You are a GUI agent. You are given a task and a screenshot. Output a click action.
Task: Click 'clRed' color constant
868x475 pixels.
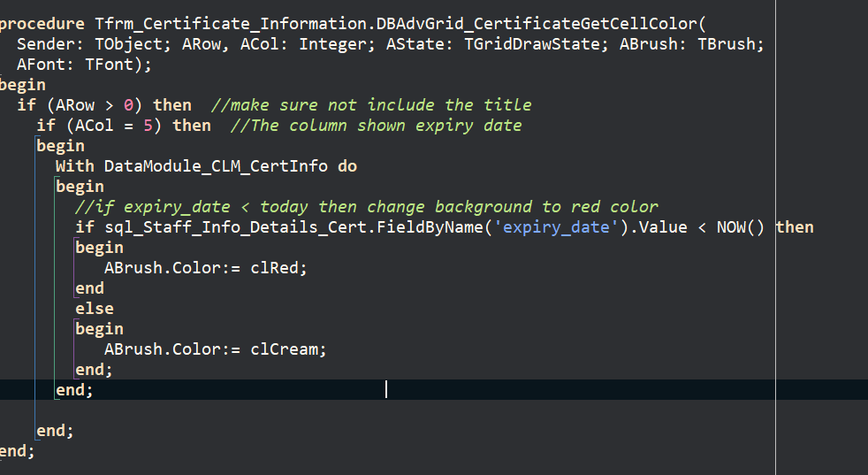pyautogui.click(x=273, y=268)
